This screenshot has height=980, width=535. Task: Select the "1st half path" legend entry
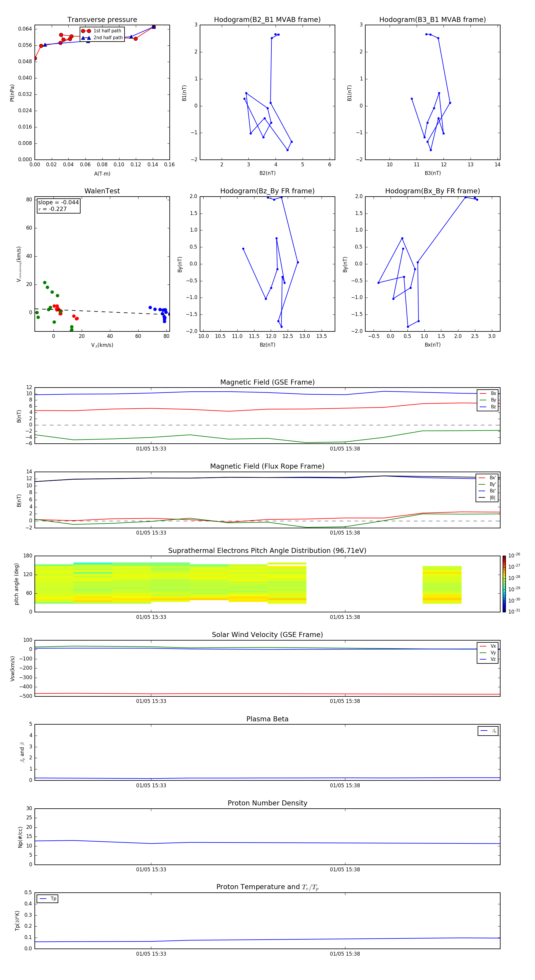click(101, 31)
